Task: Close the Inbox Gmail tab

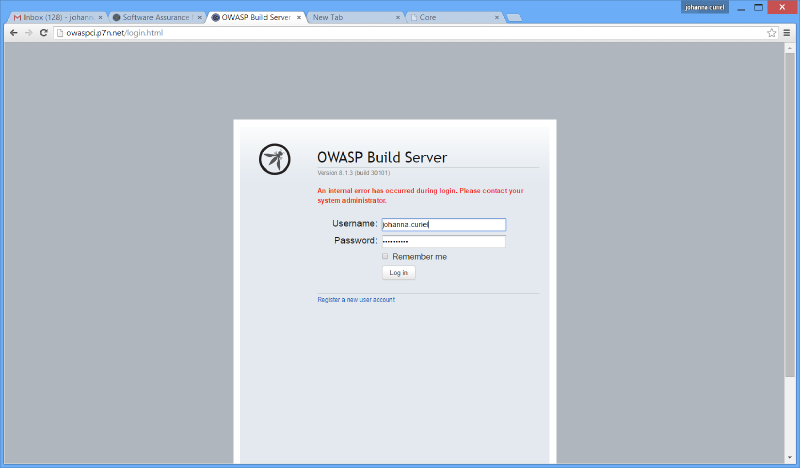Action: coord(100,17)
